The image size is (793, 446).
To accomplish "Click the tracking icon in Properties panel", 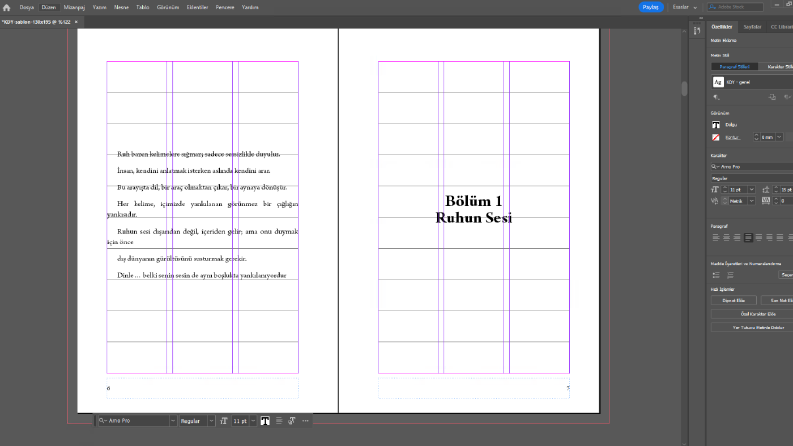I will 766,201.
